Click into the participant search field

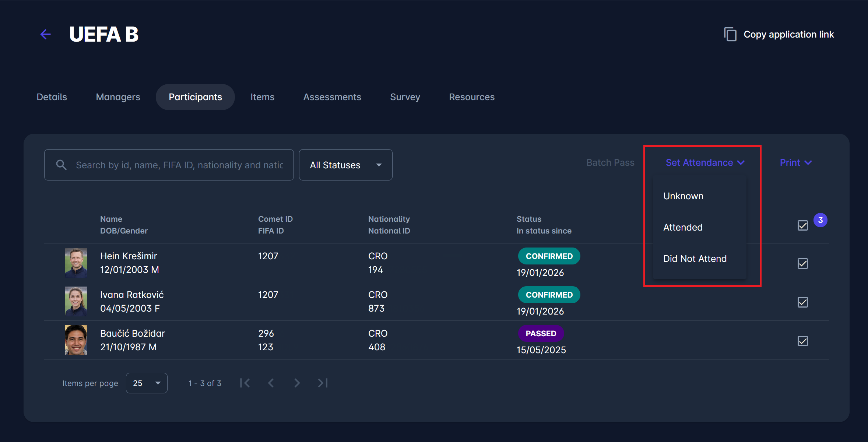pos(179,165)
